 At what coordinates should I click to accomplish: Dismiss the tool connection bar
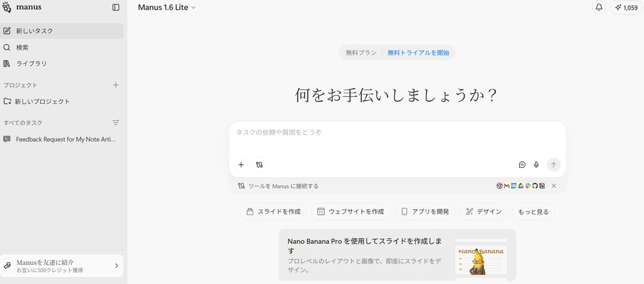554,186
